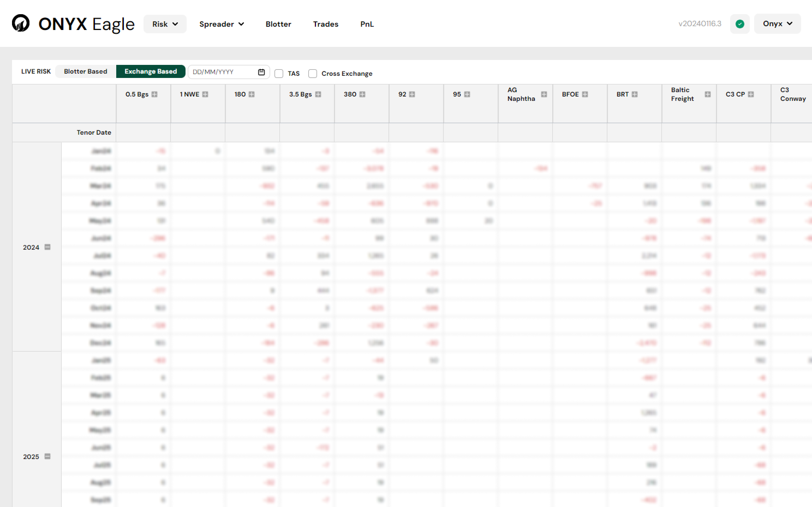812x507 pixels.
Task: Tick the Cross Exchange checkbox
Action: click(x=312, y=73)
